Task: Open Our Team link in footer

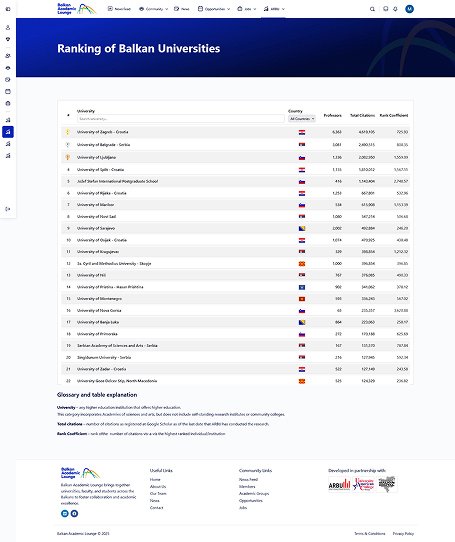Action: 158,494
